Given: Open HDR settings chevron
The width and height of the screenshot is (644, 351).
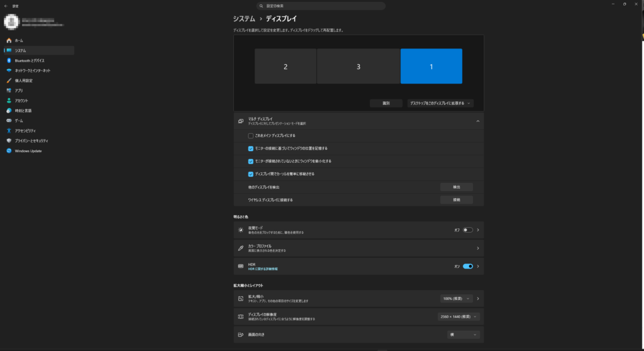Looking at the screenshot, I should (478, 266).
